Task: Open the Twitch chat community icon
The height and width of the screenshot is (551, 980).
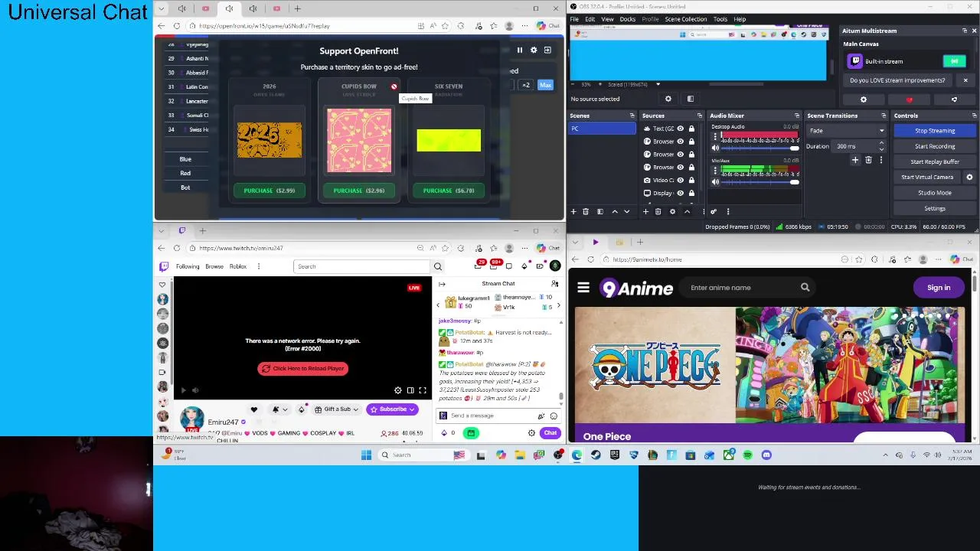Action: click(x=555, y=284)
